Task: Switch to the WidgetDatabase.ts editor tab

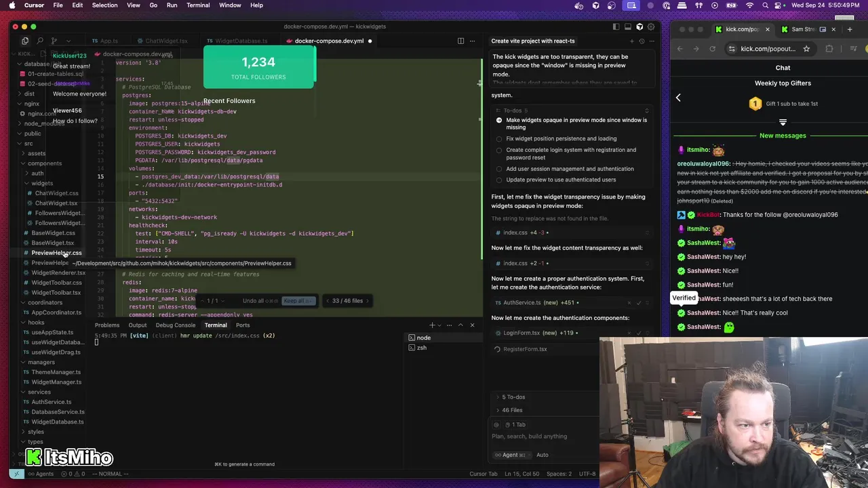Action: point(237,41)
